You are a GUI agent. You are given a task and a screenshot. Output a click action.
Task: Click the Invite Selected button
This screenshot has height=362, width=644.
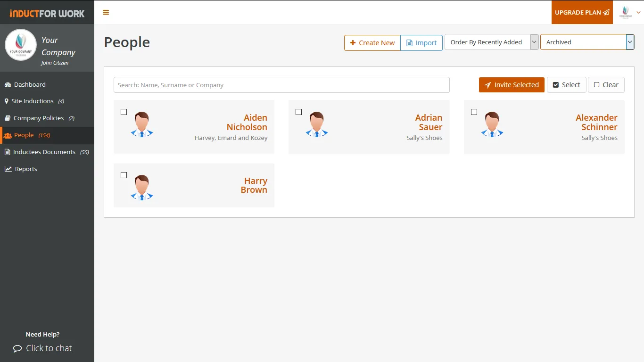coord(512,85)
